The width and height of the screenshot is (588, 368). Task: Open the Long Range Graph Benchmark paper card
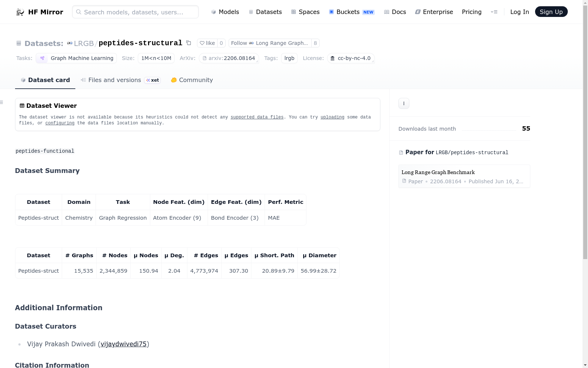tap(464, 176)
